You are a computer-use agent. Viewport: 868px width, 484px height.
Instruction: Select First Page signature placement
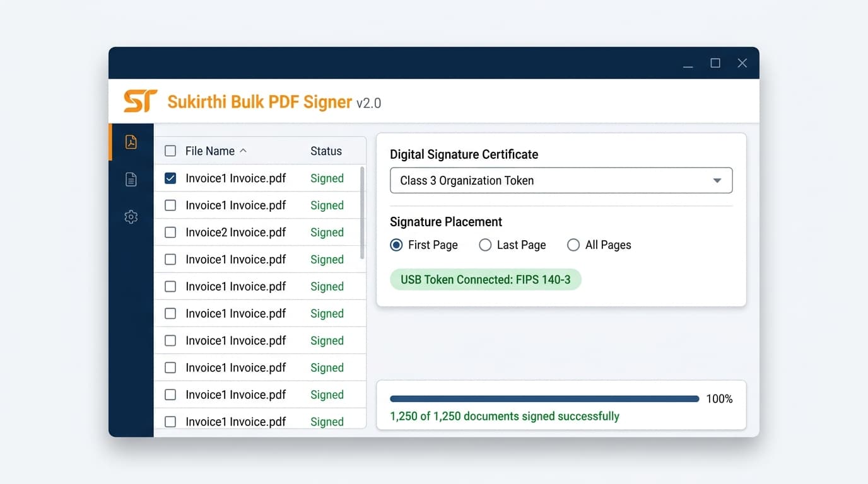(396, 245)
